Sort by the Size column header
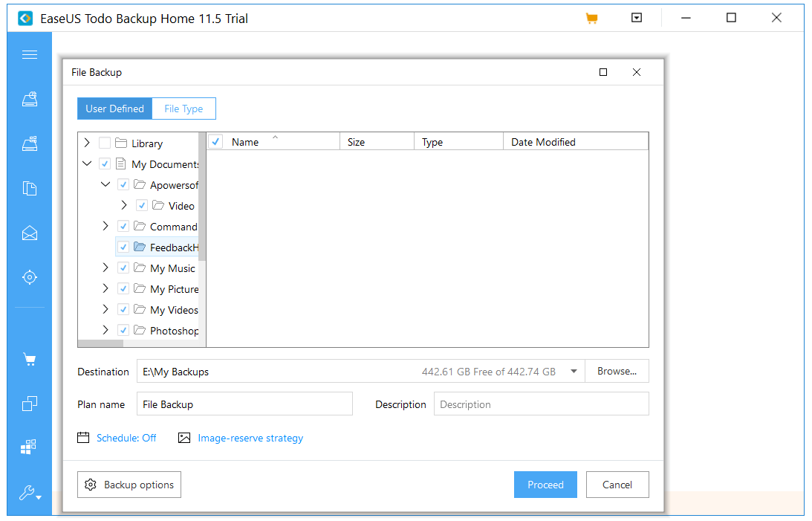The height and width of the screenshot is (521, 812). click(x=377, y=141)
